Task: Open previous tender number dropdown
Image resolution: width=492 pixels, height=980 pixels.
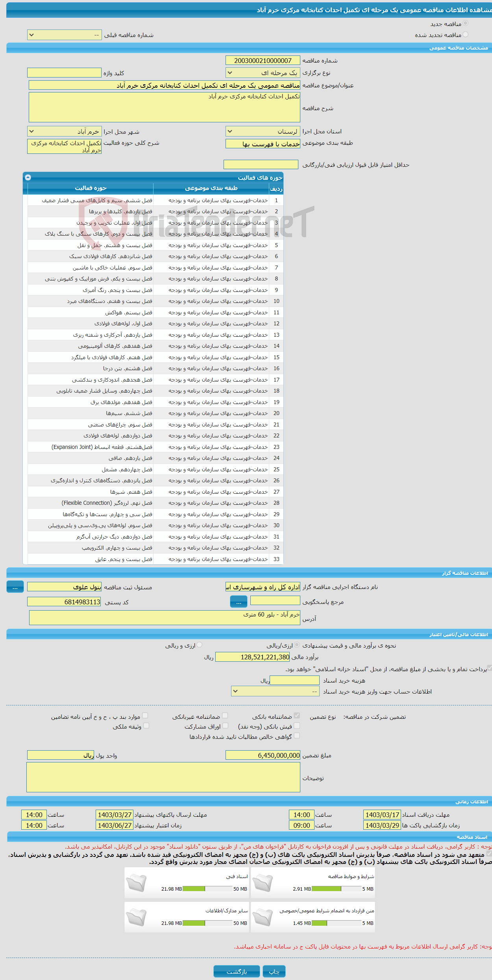Action: [x=65, y=35]
